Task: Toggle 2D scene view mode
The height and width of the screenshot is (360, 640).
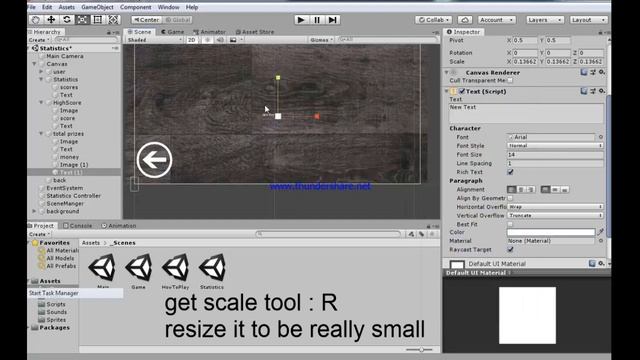Action: (191, 40)
